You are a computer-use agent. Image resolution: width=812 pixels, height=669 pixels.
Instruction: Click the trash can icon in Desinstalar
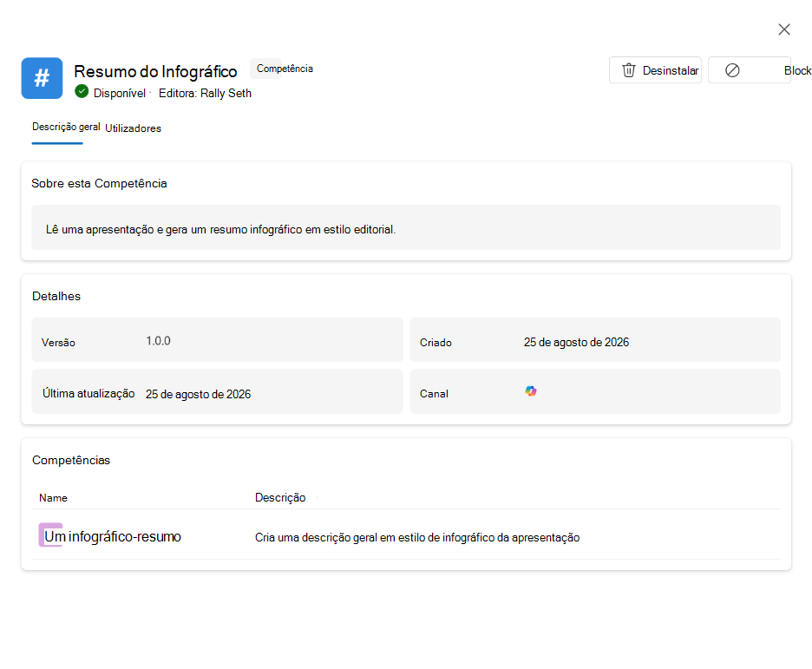[628, 70]
